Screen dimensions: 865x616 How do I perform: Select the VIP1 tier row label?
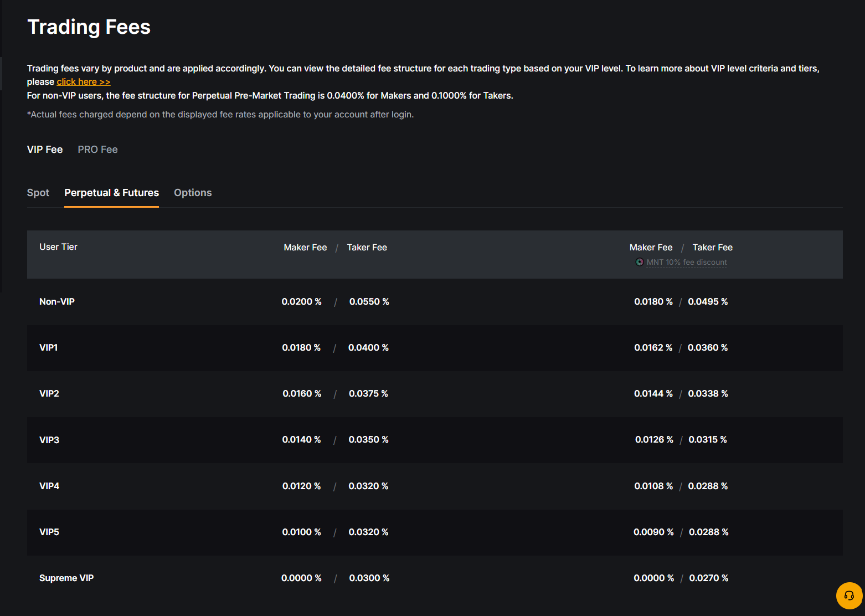tap(49, 348)
